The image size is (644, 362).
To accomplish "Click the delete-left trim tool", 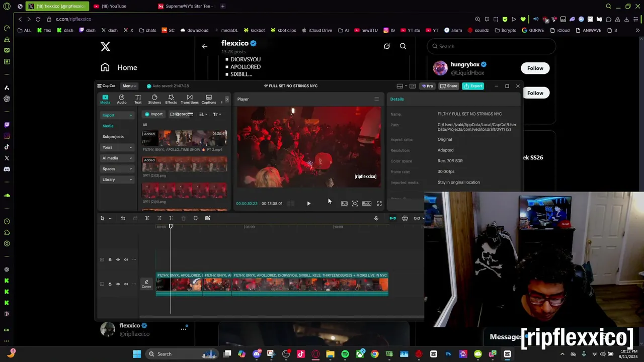I will click(x=159, y=218).
